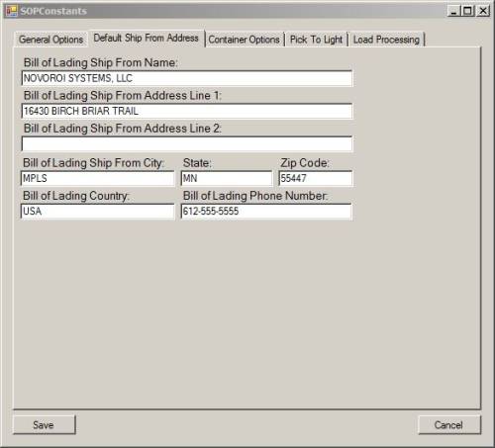The width and height of the screenshot is (495, 448).
Task: Click the SOPConstants application icon in title bar
Action: point(11,11)
